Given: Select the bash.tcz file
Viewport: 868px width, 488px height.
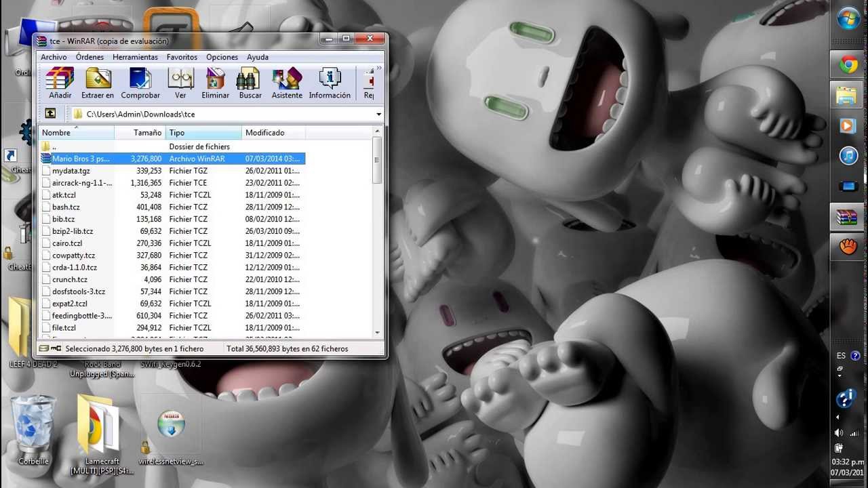Looking at the screenshot, I should pos(172,207).
